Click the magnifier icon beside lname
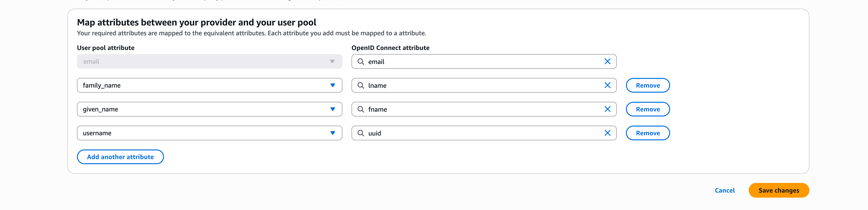 click(x=361, y=85)
